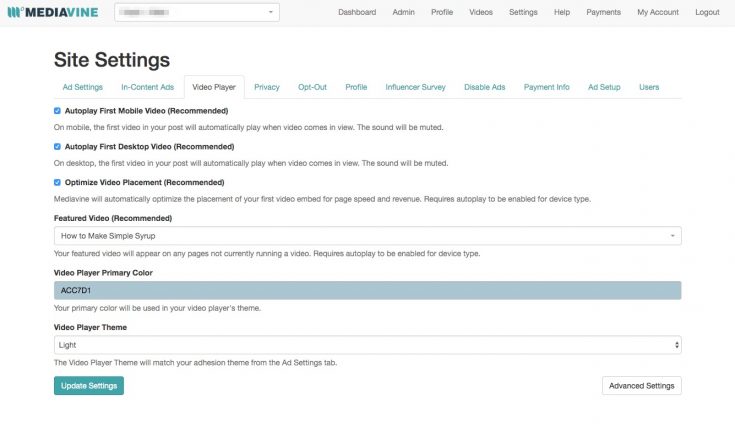This screenshot has width=735, height=432.
Task: Click the Update Settings button
Action: (89, 386)
